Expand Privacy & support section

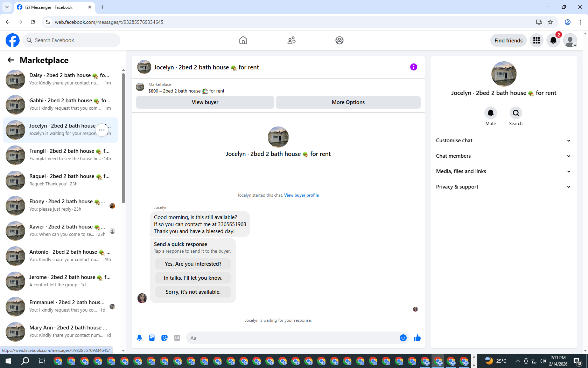tap(503, 187)
